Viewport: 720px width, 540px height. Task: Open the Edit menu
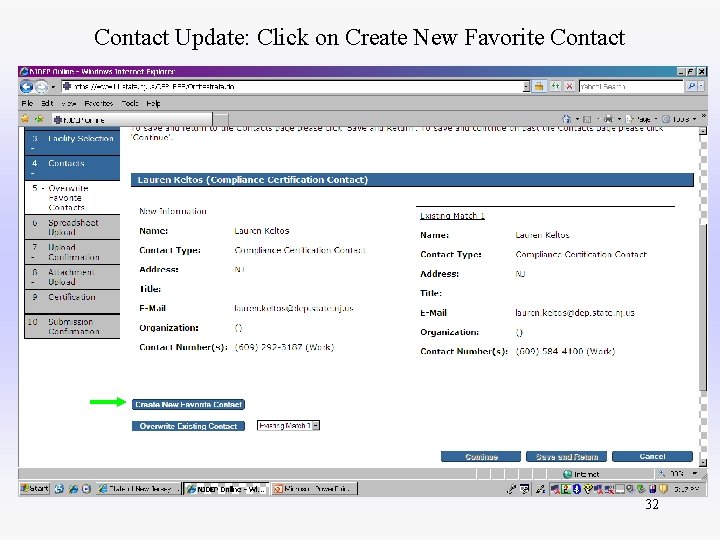click(47, 103)
